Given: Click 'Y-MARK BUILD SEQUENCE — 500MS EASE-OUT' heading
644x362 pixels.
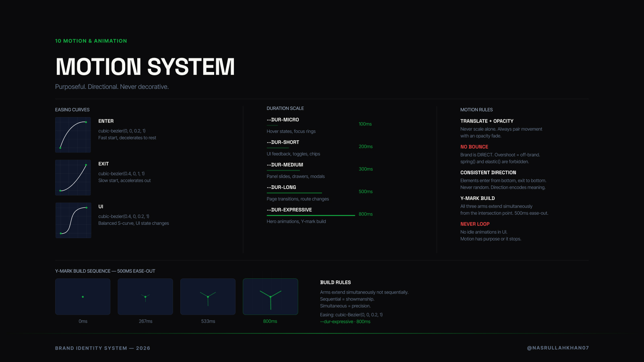Looking at the screenshot, I should pos(105,271).
